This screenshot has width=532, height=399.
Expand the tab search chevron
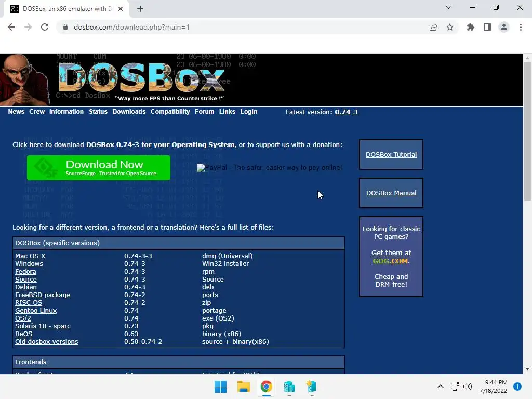click(x=448, y=7)
